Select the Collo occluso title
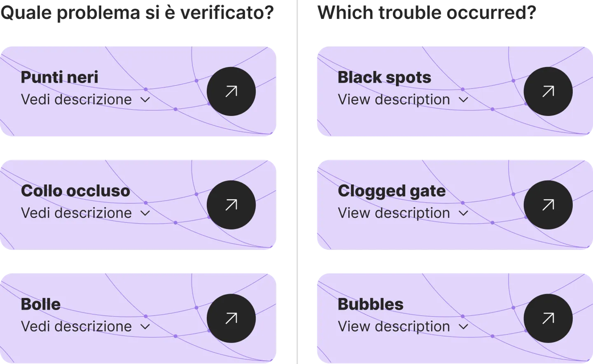Screen dimensions: 593x364 pyautogui.click(x=75, y=191)
